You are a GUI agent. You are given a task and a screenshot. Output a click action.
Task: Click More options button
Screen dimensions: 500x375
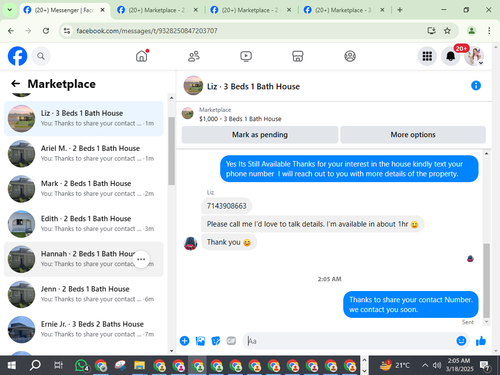pyautogui.click(x=413, y=135)
